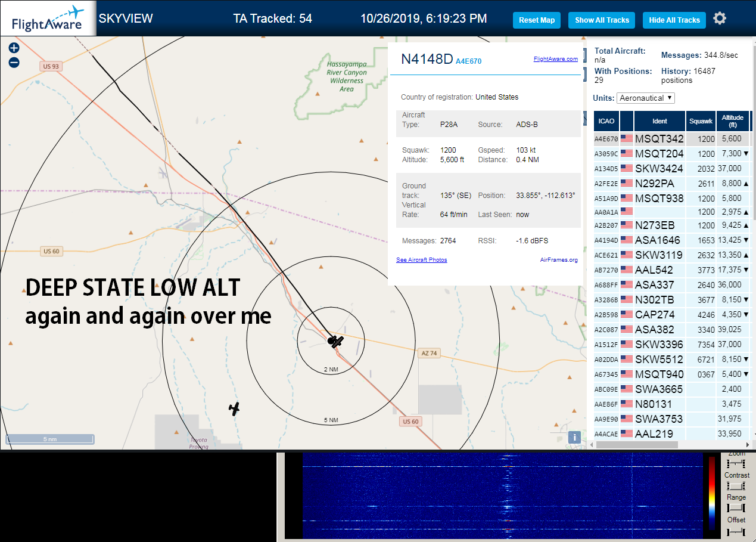
Task: Open the Units dropdown set to Aeronautical
Action: click(646, 98)
